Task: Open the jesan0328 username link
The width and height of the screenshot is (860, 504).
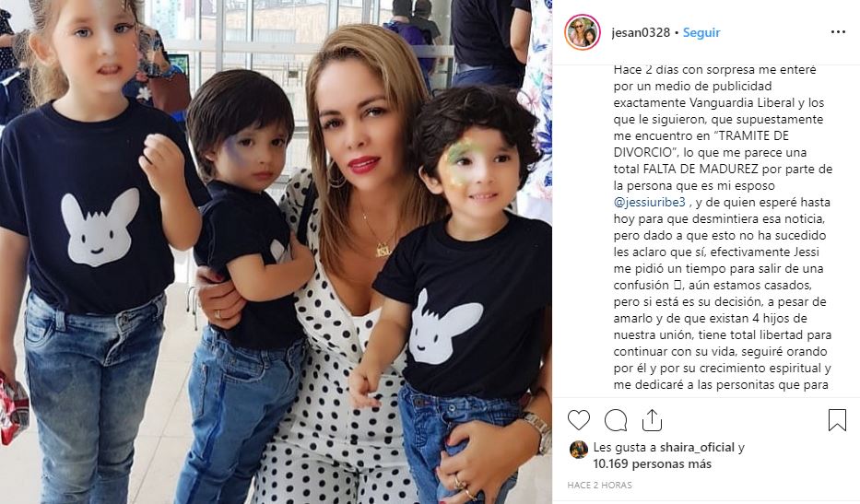Action: click(641, 32)
